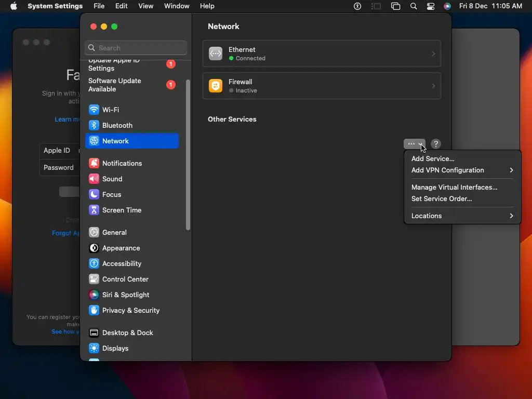Click the Password field in background window
This screenshot has width=532, height=399.
(x=60, y=168)
